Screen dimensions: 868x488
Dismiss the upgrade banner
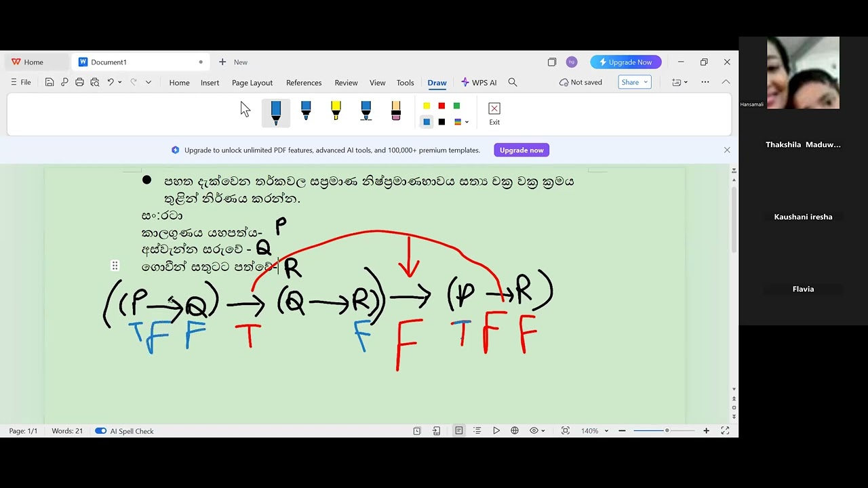point(727,150)
